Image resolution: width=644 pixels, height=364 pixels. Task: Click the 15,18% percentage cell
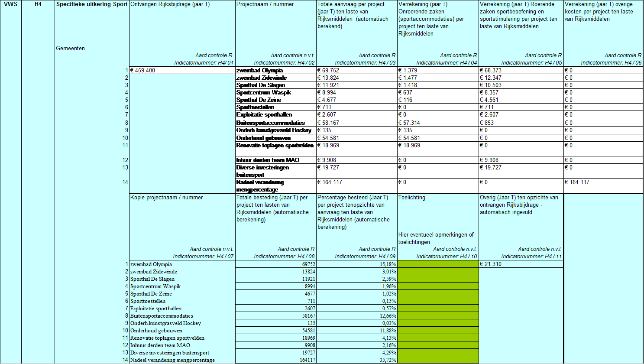pos(357,264)
